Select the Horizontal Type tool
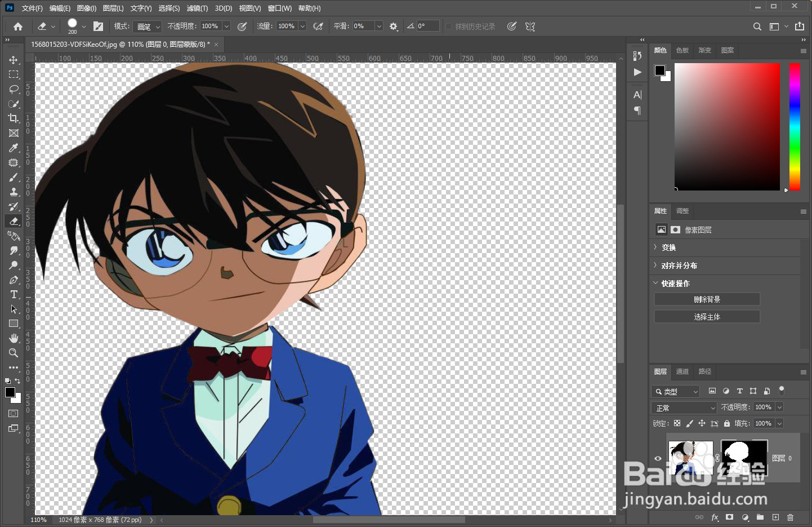Viewport: 812px width, 527px height. [14, 294]
